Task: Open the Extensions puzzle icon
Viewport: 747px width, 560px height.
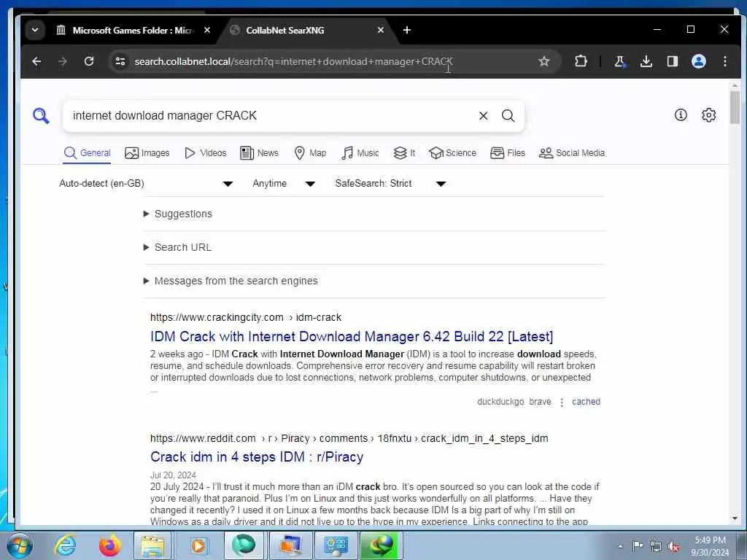Action: pyautogui.click(x=581, y=61)
